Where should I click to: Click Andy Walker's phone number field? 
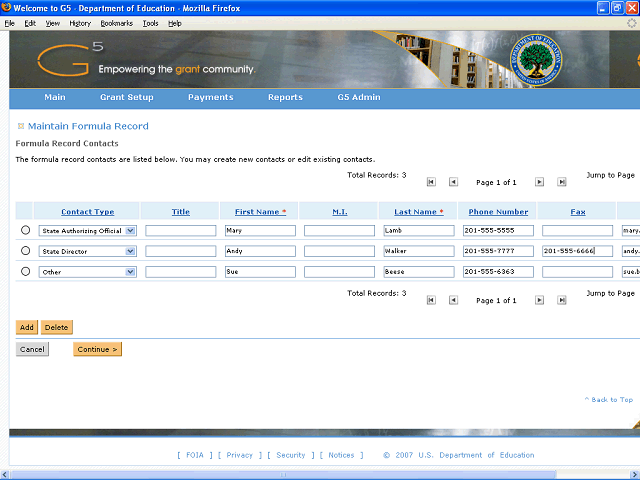pyautogui.click(x=497, y=251)
